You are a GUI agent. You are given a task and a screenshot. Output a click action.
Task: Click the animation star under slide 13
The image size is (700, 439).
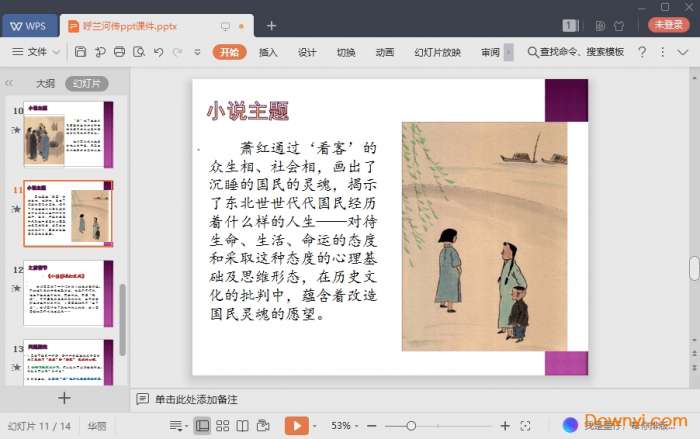point(16,367)
